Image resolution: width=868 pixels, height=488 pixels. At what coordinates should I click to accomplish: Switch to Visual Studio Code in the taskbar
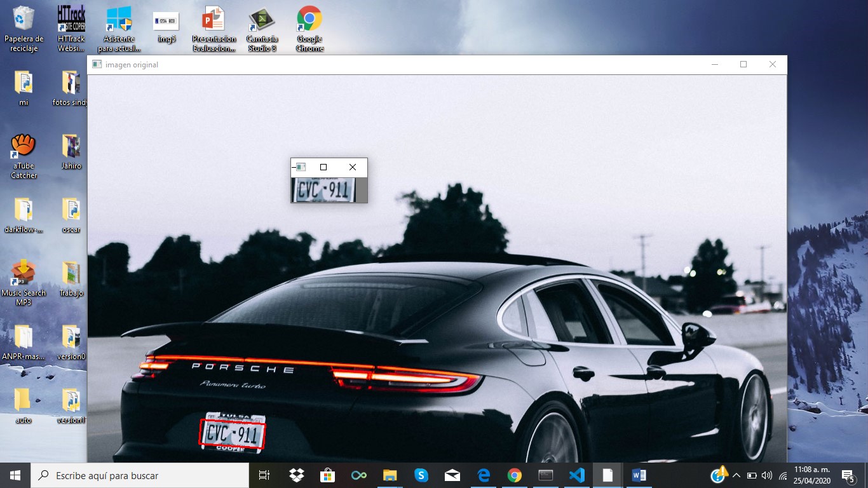(576, 475)
